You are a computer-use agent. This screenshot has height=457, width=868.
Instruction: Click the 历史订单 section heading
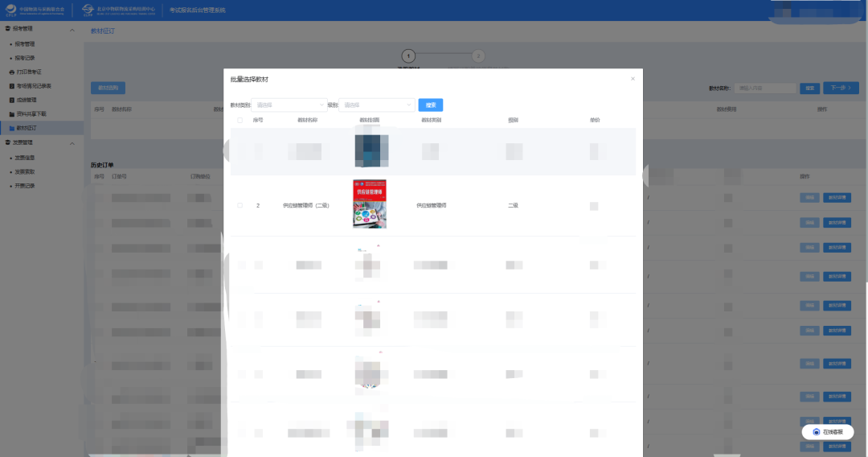coord(102,165)
